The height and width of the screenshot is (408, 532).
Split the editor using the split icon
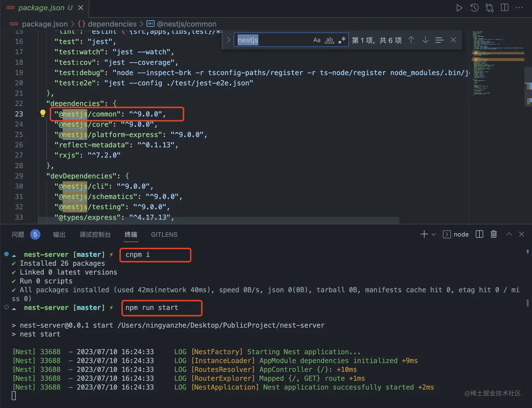click(x=505, y=7)
